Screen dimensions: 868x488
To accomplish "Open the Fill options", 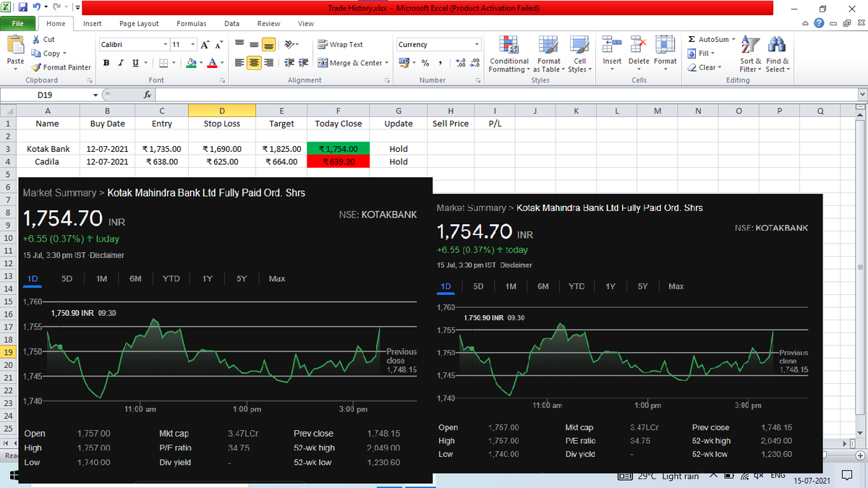I will [x=702, y=53].
